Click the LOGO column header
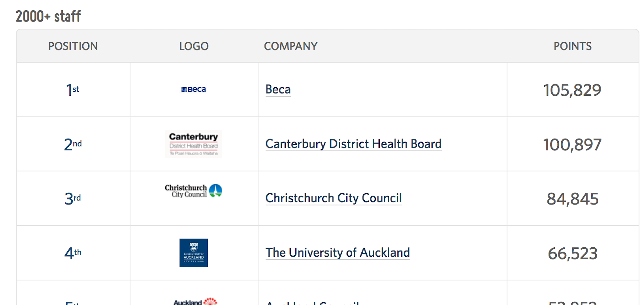The image size is (644, 305). [194, 46]
